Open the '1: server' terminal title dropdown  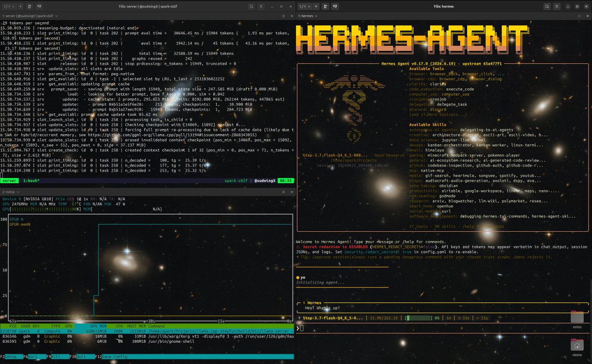30,16
